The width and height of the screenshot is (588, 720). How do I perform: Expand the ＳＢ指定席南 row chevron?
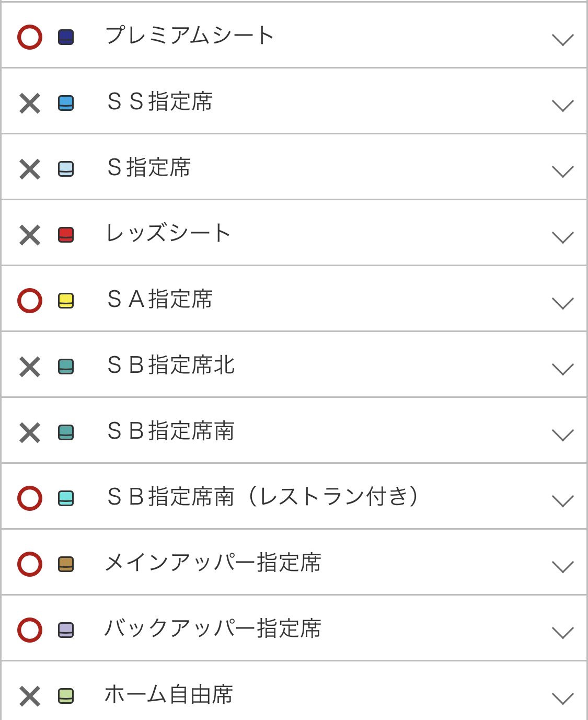(562, 435)
